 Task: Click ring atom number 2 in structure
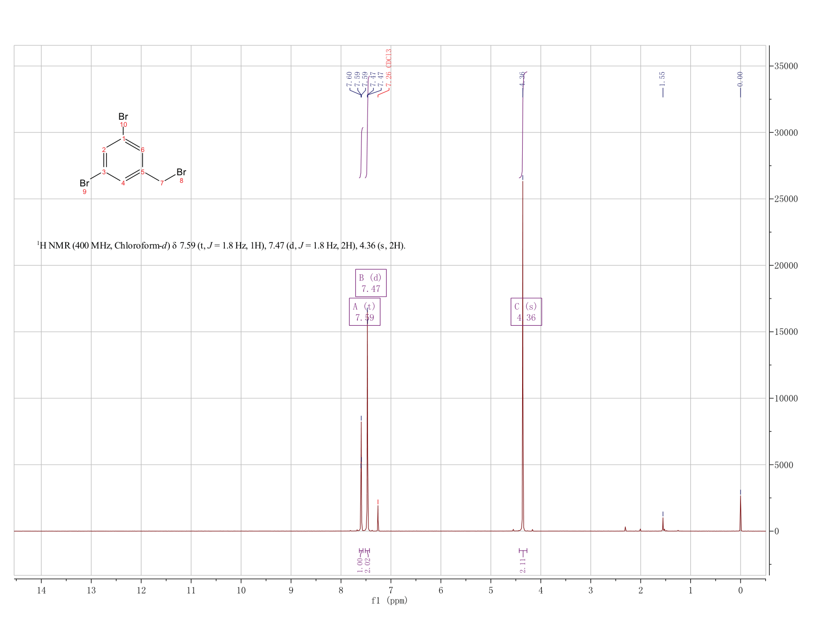[x=104, y=150]
